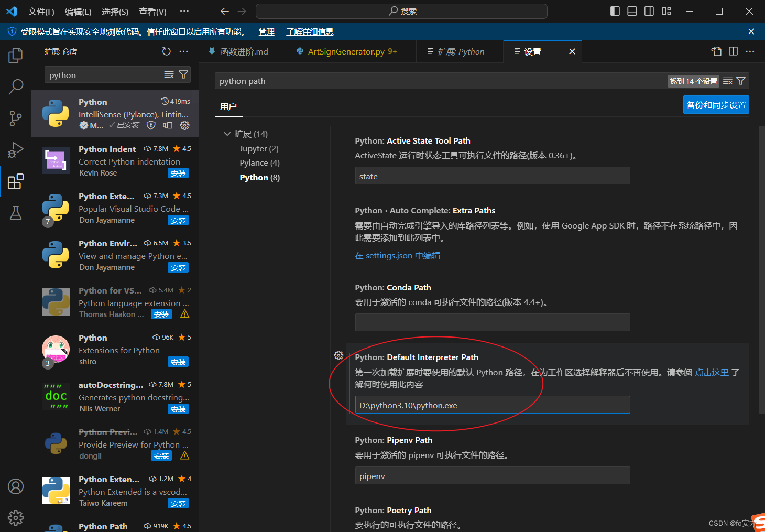The image size is (765, 532).
Task: Click 了解详细信息 link in banner
Action: point(310,32)
